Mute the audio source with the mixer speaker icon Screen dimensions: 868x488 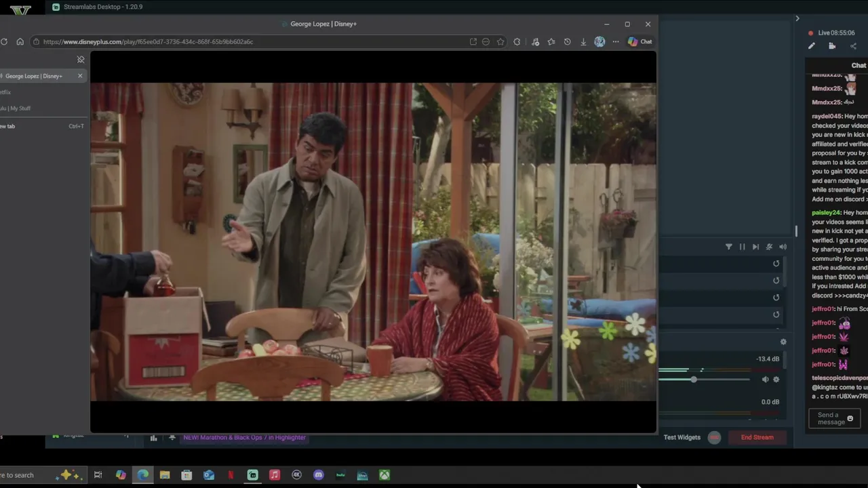765,380
